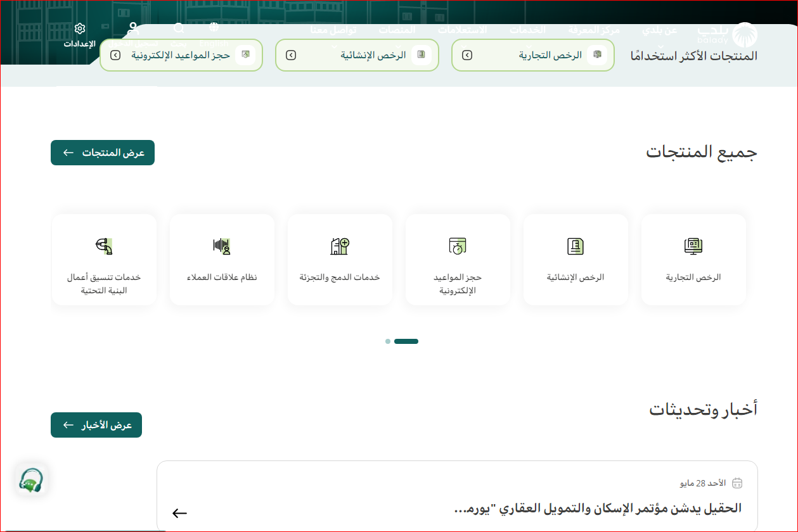Open the مركز المعرفة navigation menu
This screenshot has height=532, width=798.
594,30
